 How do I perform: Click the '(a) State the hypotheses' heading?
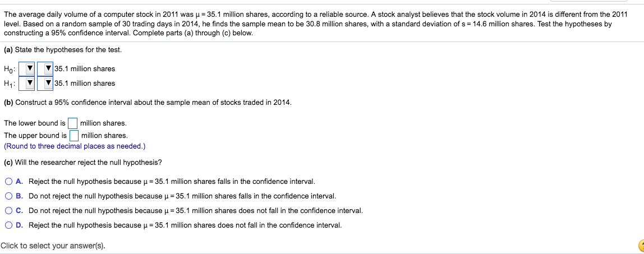(63, 50)
